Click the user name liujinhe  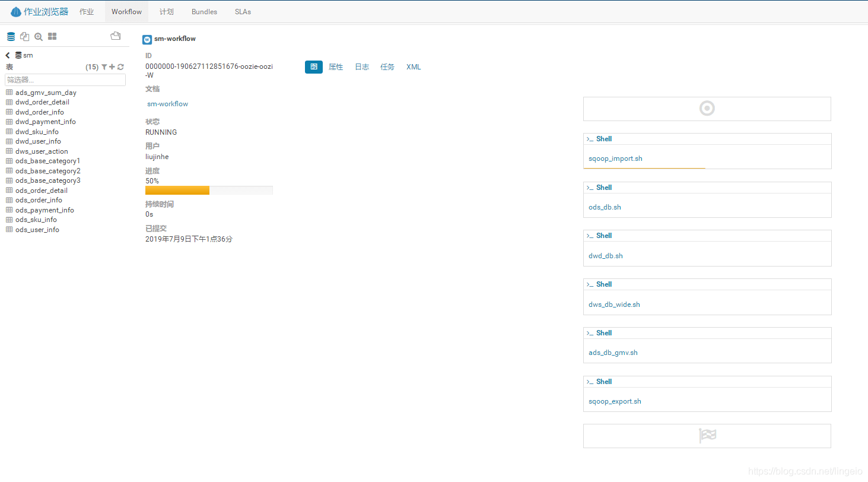(x=157, y=157)
